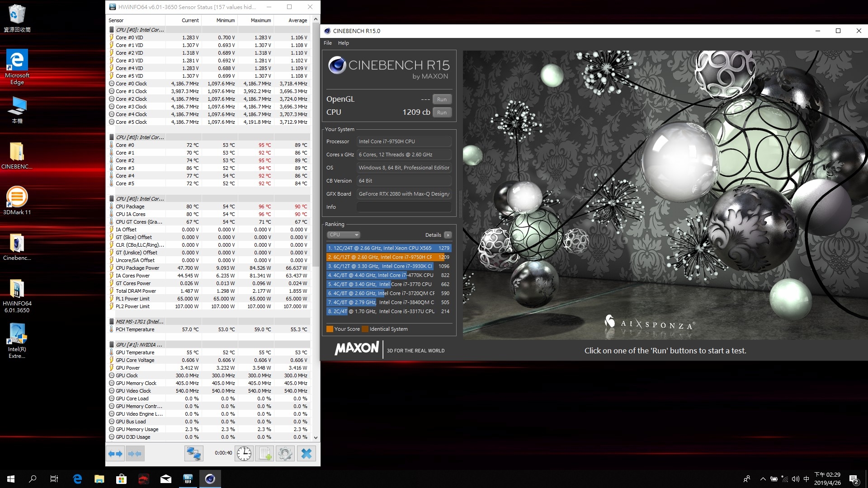
Task: Open Mail app from taskbar
Action: (166, 479)
